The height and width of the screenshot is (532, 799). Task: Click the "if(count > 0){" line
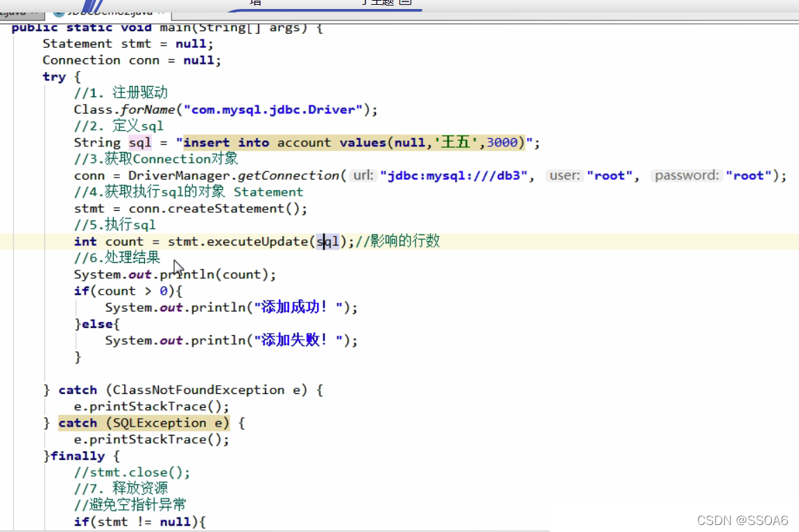pos(128,291)
